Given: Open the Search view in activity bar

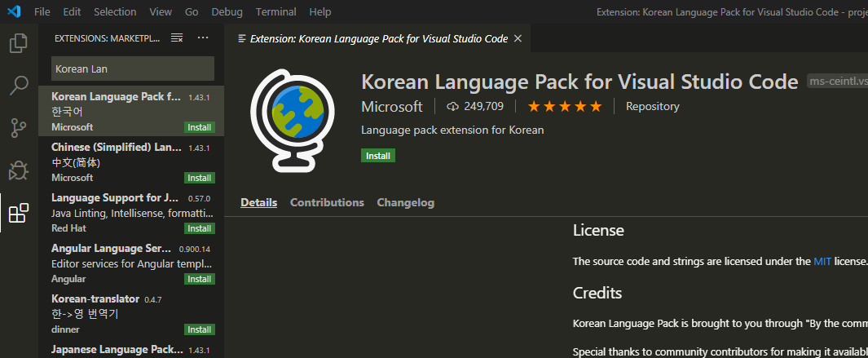Looking at the screenshot, I should click(19, 86).
